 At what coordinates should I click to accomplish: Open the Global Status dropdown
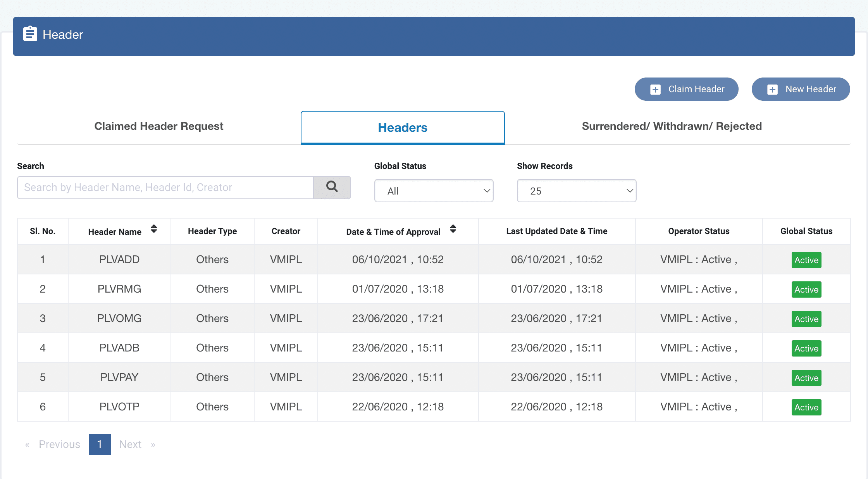click(434, 191)
